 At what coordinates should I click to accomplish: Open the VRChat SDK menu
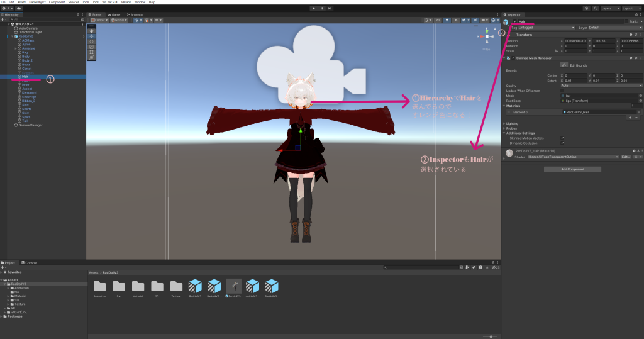(110, 2)
